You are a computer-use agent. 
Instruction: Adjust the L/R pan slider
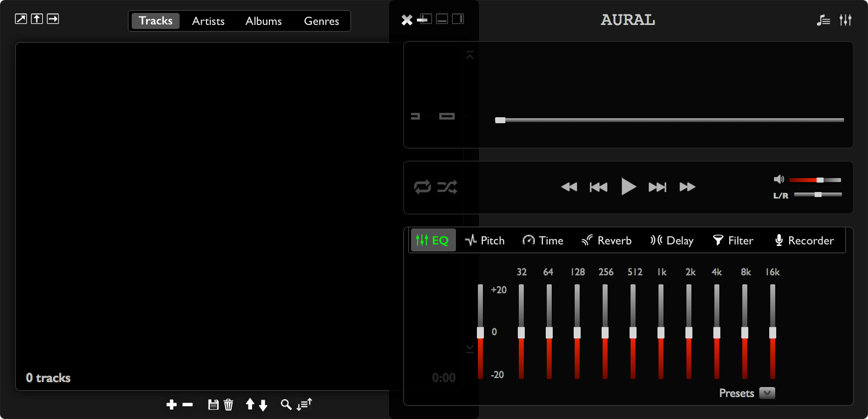[x=818, y=195]
